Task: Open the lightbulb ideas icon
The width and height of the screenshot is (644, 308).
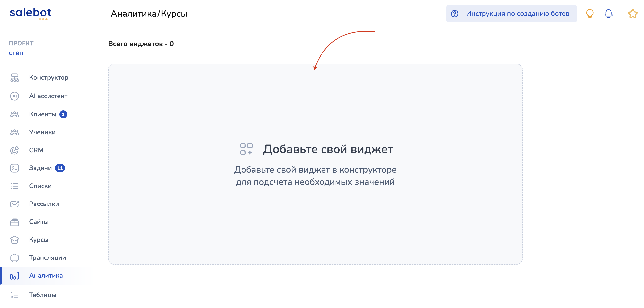Action: tap(589, 13)
